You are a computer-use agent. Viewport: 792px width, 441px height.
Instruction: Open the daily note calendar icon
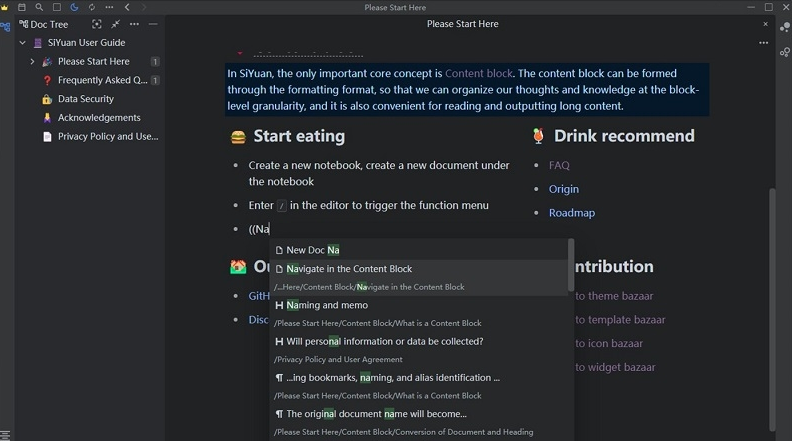tap(22, 7)
